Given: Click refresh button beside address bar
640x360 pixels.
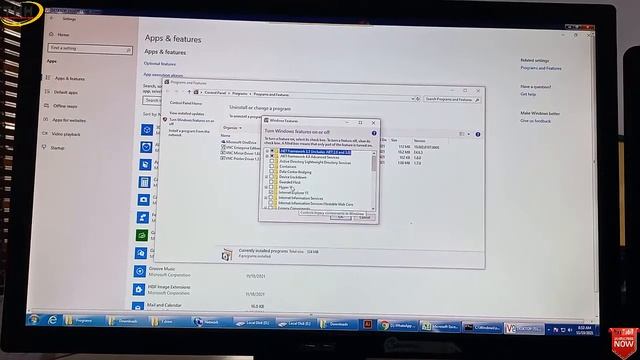Looking at the screenshot, I should coord(418,99).
